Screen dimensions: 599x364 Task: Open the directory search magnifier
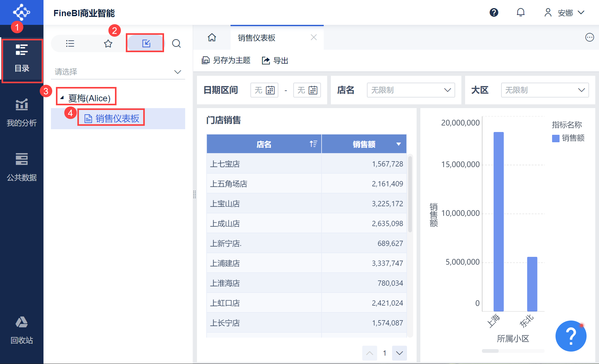176,43
